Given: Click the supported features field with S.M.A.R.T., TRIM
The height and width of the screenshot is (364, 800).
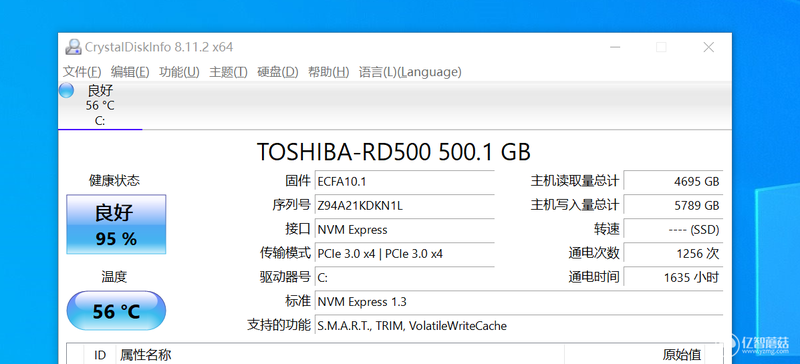Looking at the screenshot, I should click(519, 325).
